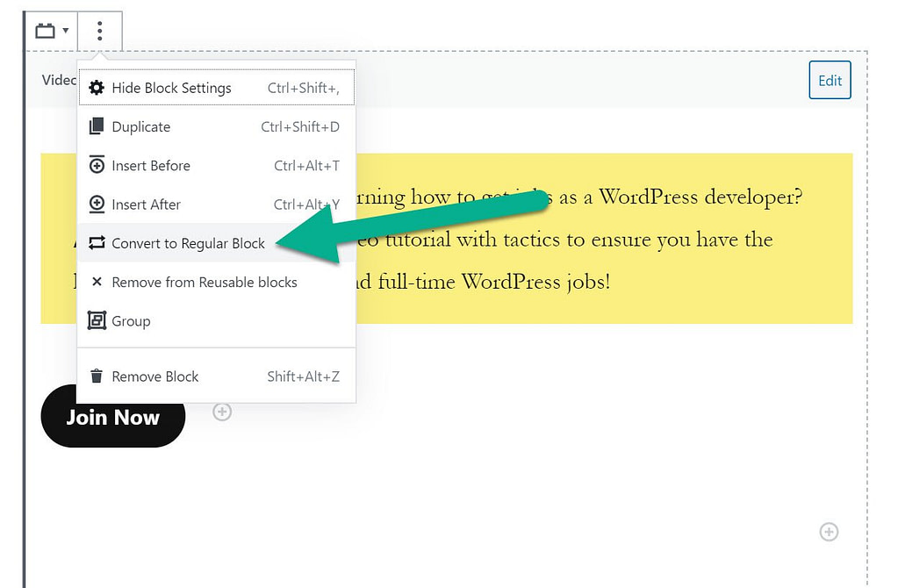Select Convert to Regular Block
The width and height of the screenshot is (898, 588).
(x=188, y=243)
